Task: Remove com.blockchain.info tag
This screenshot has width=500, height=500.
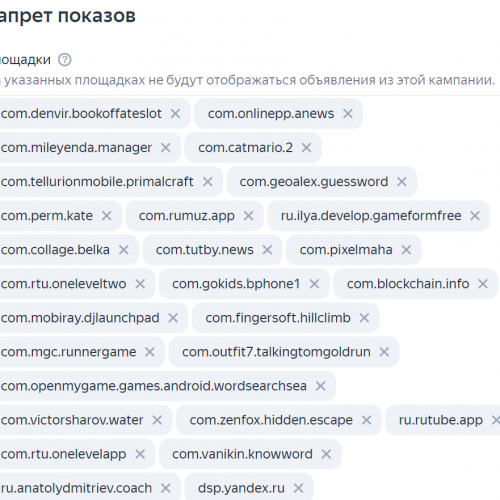Action: pyautogui.click(x=483, y=284)
